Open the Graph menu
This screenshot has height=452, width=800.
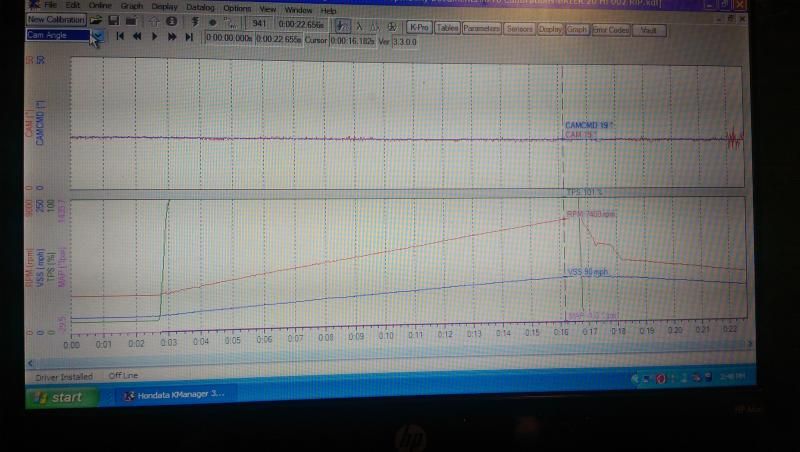pyautogui.click(x=131, y=6)
